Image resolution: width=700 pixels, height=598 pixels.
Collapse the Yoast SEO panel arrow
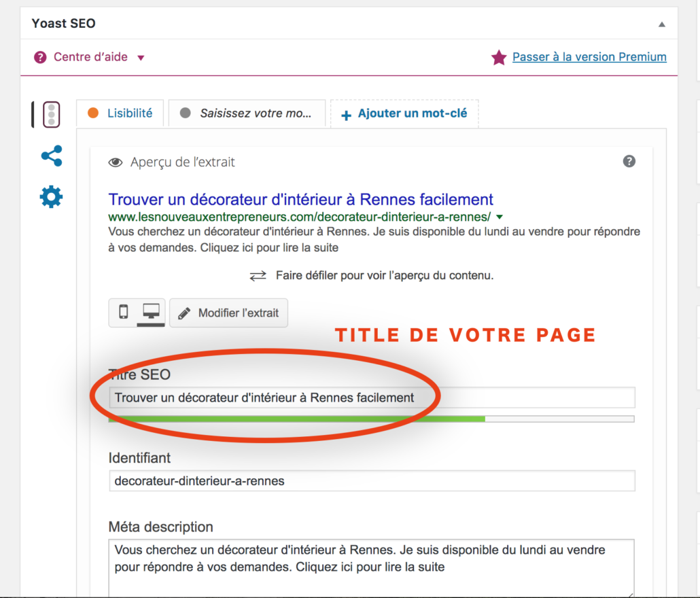662,24
